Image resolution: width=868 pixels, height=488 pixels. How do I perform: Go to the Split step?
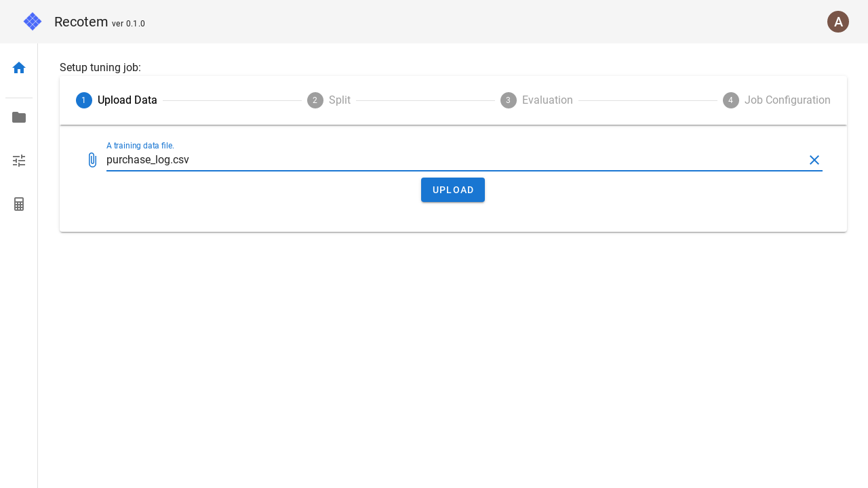tap(339, 100)
